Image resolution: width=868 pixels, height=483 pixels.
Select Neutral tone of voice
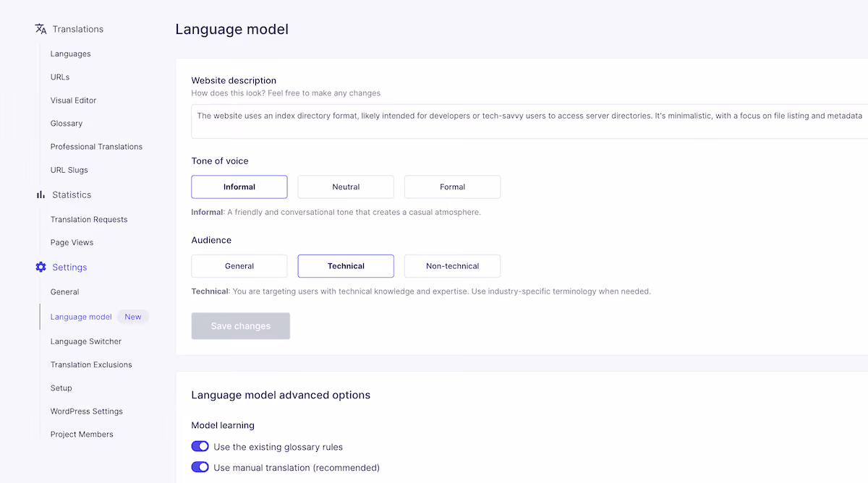point(346,187)
